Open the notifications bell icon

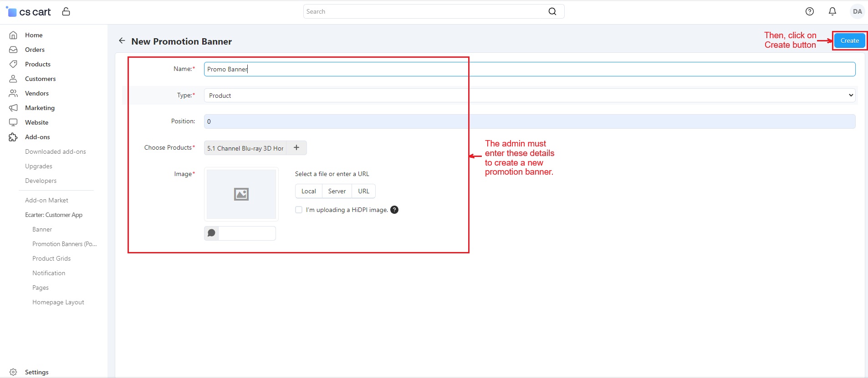click(x=832, y=12)
